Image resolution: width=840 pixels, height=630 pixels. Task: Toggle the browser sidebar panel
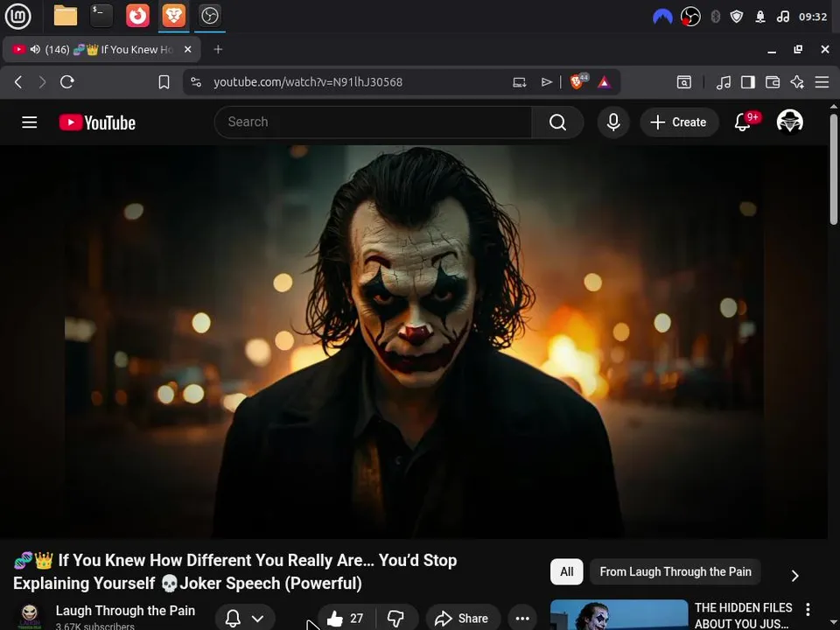(x=748, y=82)
